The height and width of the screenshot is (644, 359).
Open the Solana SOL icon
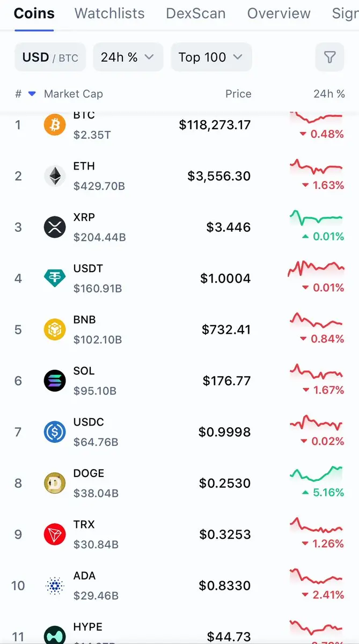pyautogui.click(x=55, y=381)
